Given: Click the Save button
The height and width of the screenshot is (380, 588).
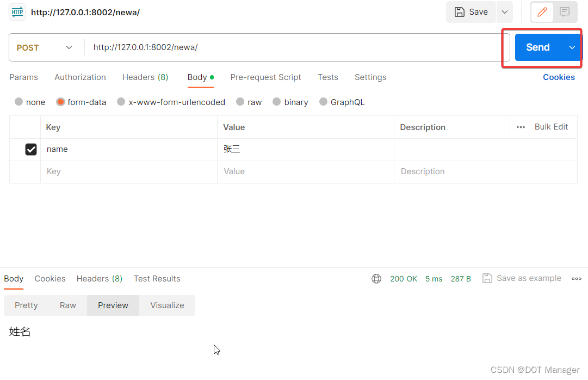Looking at the screenshot, I should tap(471, 12).
